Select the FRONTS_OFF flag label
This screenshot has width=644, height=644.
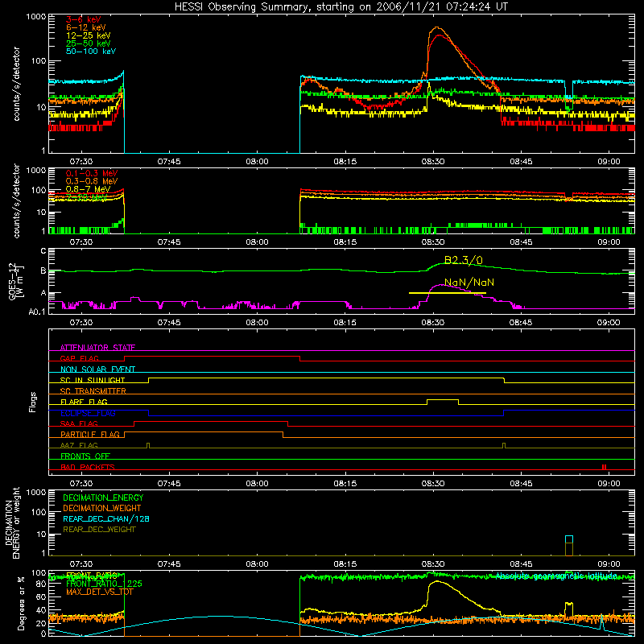click(85, 456)
